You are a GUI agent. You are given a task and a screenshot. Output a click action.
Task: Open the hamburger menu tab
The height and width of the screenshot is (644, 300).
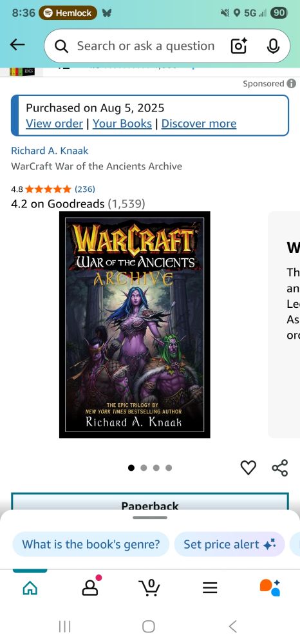pyautogui.click(x=210, y=589)
